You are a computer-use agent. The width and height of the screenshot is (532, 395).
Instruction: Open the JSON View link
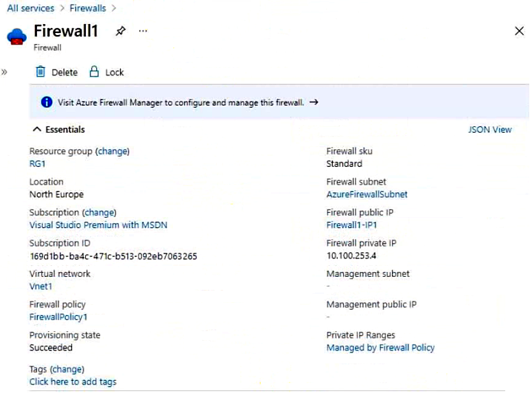coord(489,129)
